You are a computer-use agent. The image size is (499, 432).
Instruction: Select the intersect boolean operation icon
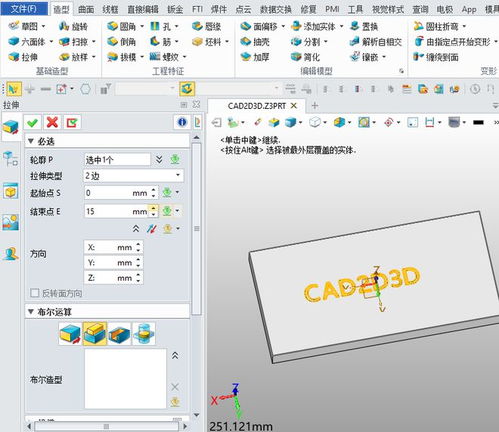[x=144, y=333]
